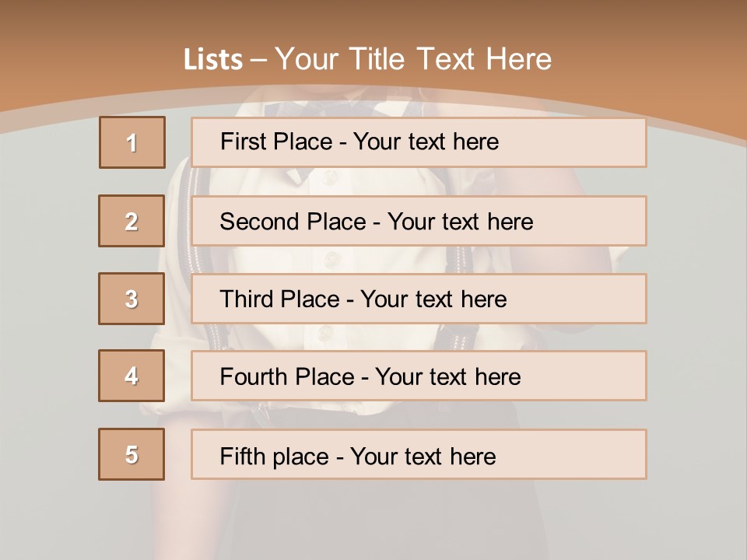Click the number 1 box

tap(132, 142)
